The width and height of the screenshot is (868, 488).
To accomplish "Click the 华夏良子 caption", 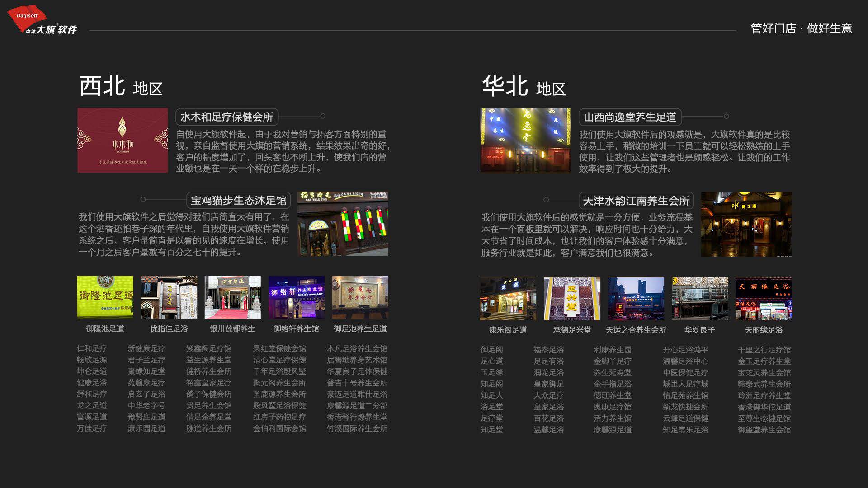I will [x=700, y=330].
